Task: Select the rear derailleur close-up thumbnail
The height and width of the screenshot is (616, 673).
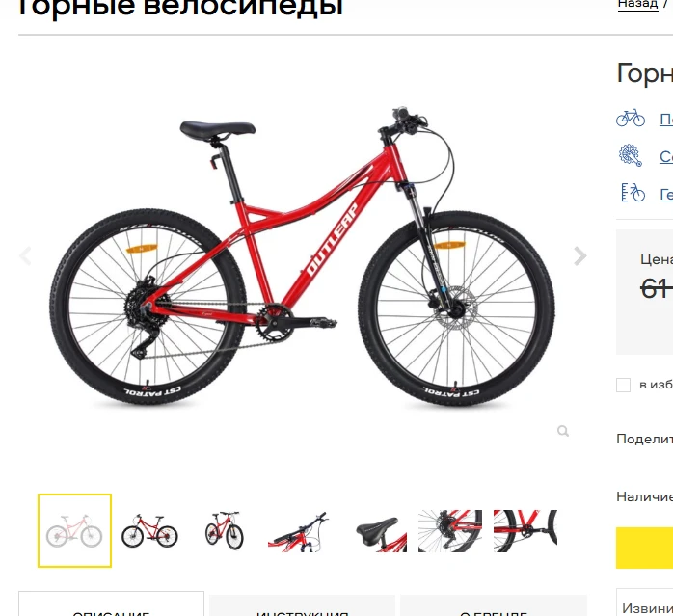Action: click(450, 531)
